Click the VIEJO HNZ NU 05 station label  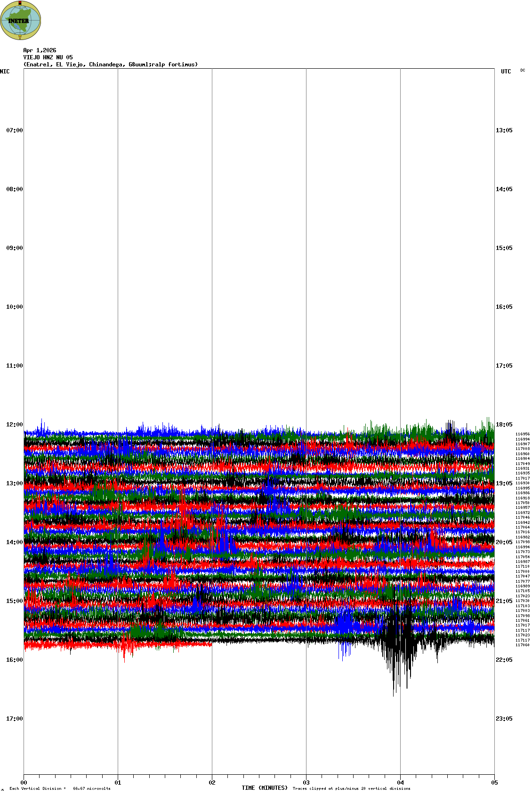(x=48, y=57)
